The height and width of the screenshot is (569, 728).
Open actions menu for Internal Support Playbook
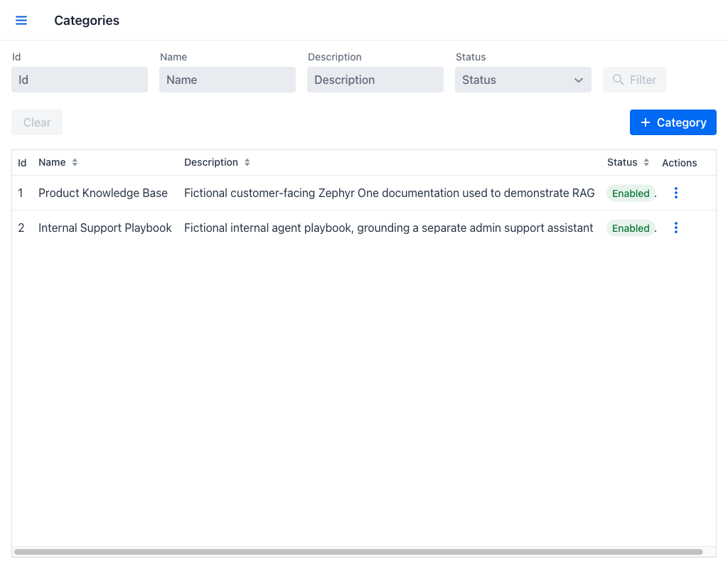coord(675,228)
